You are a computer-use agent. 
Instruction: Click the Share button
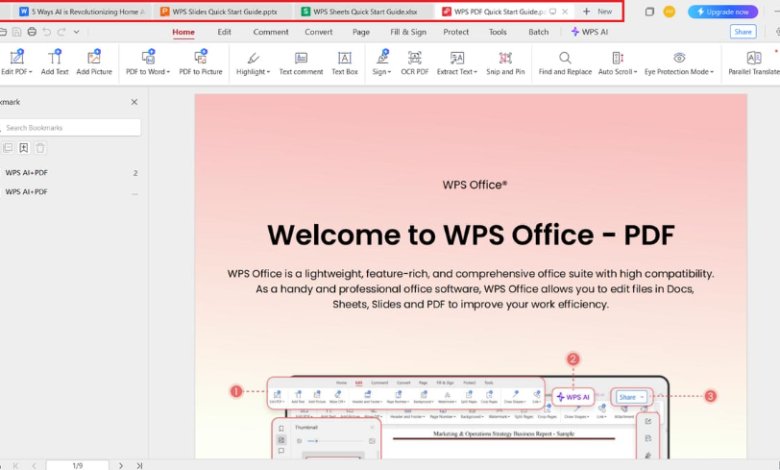click(743, 32)
